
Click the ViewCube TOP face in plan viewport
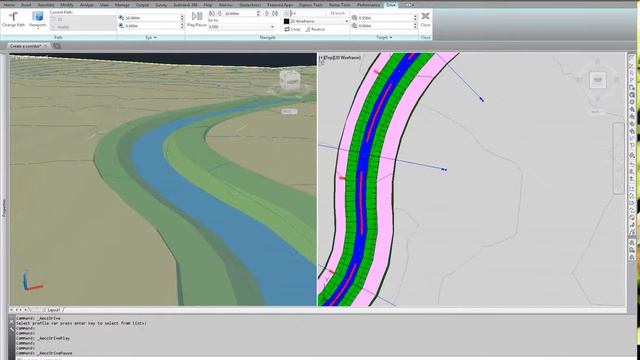pyautogui.click(x=598, y=80)
